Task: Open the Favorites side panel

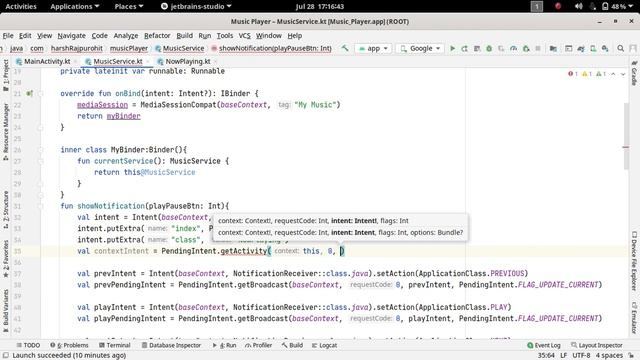Action: click(6, 259)
